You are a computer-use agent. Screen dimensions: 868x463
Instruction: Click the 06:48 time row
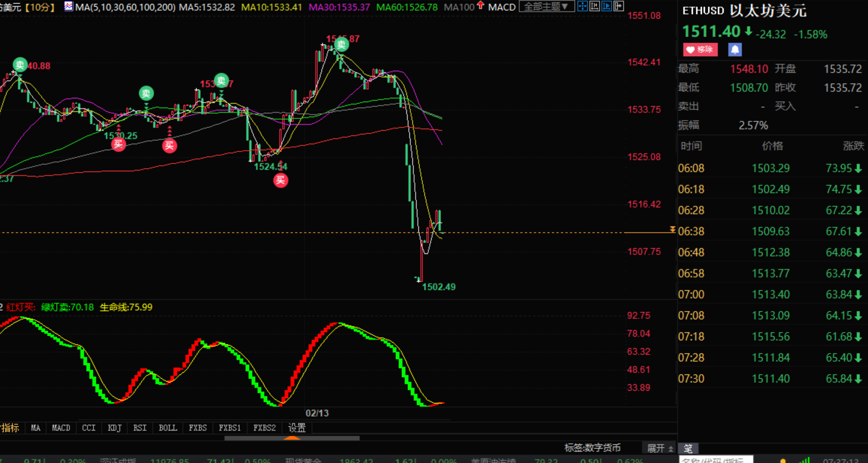(x=772, y=253)
